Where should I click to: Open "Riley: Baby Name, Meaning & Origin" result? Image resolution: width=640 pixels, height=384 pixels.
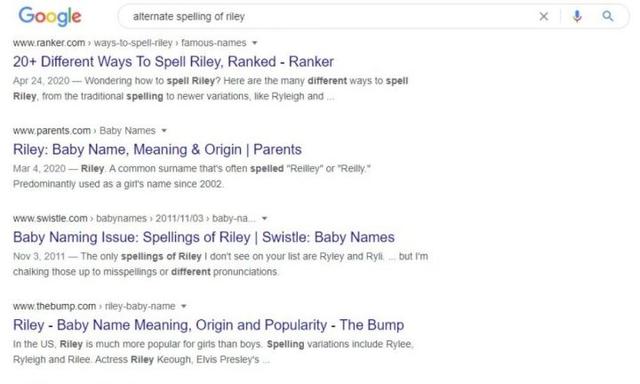click(157, 149)
